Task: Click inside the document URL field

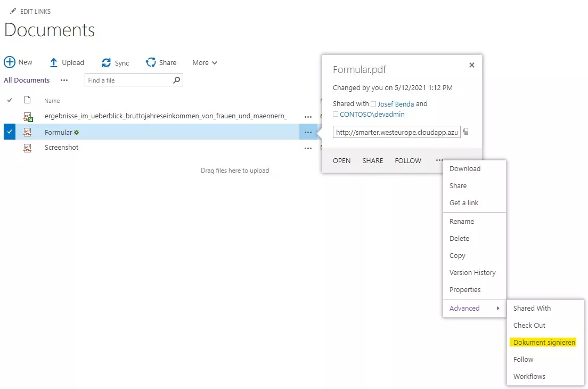Action: point(397,132)
